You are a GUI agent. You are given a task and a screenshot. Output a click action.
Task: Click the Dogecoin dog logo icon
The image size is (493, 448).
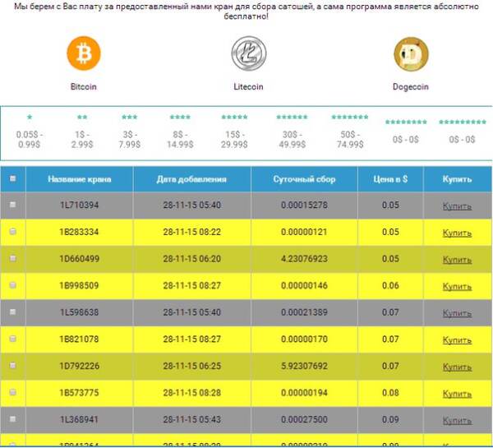click(x=411, y=54)
